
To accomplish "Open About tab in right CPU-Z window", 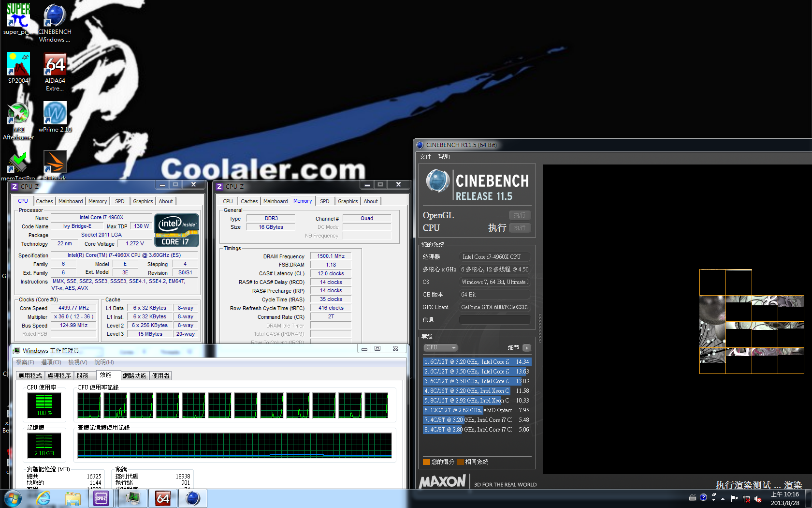I will point(371,201).
